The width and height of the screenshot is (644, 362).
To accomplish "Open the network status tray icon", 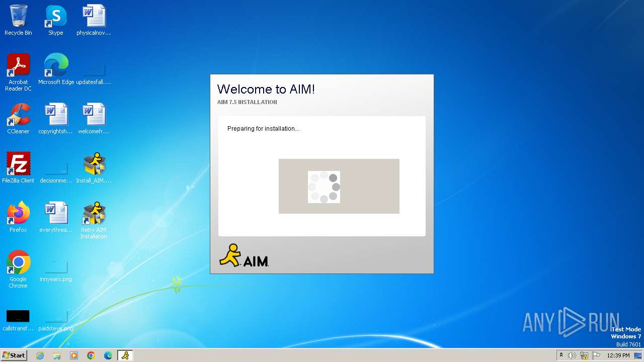I will coord(584,355).
